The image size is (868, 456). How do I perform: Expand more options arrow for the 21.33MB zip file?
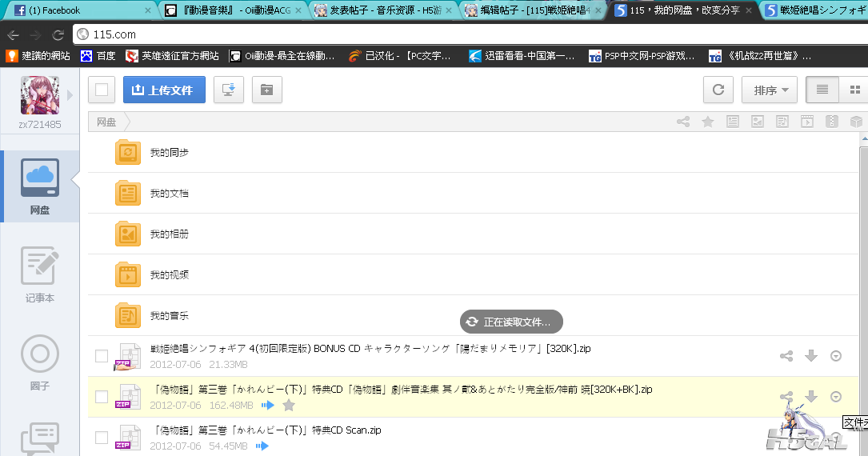tap(836, 356)
